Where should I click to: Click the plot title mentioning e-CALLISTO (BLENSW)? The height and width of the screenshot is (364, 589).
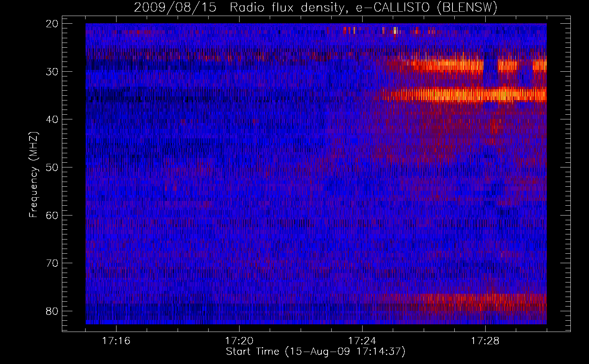tap(316, 8)
